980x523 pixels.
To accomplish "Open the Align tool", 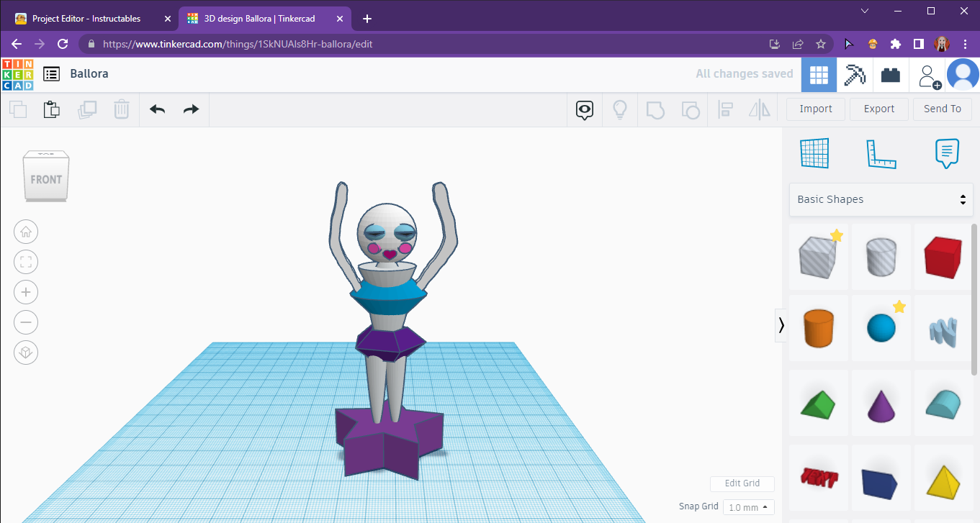I will click(x=725, y=109).
